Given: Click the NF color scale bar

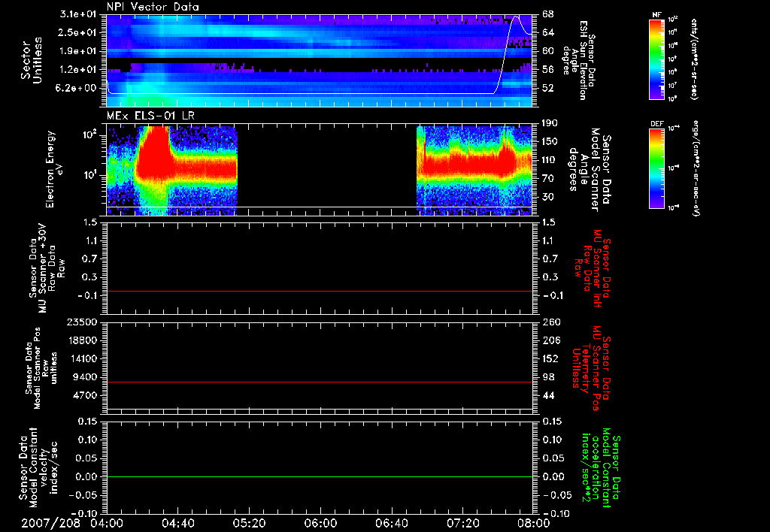Looking at the screenshot, I should point(657,59).
